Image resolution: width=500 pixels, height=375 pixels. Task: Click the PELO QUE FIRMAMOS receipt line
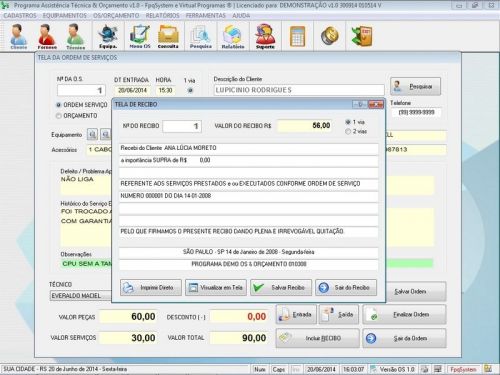[x=249, y=231]
